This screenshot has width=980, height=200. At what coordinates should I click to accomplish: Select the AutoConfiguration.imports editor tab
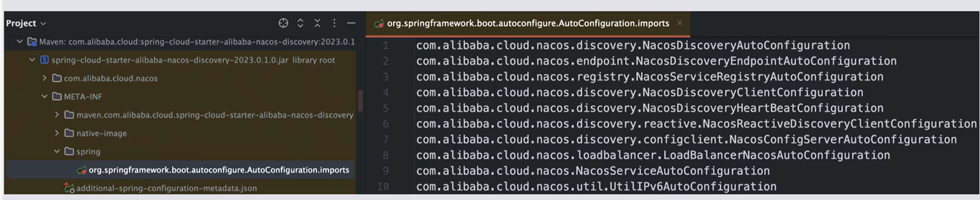[x=528, y=24]
